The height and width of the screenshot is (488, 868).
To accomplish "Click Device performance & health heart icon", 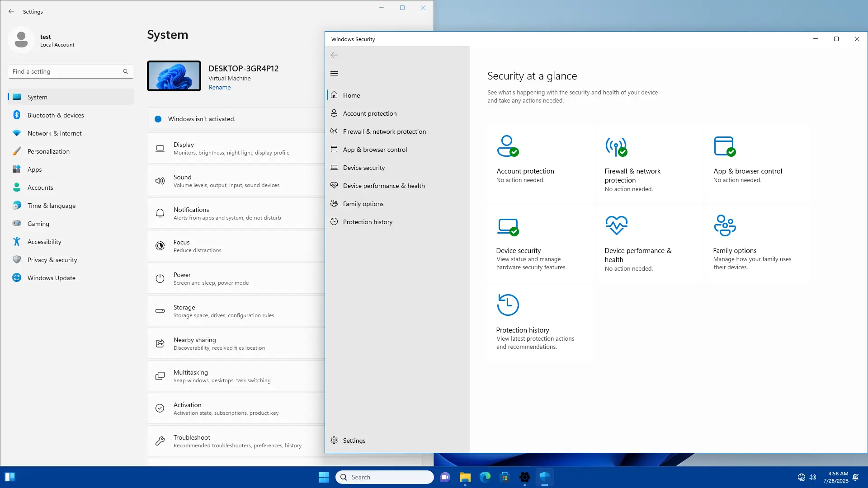I will click(616, 225).
